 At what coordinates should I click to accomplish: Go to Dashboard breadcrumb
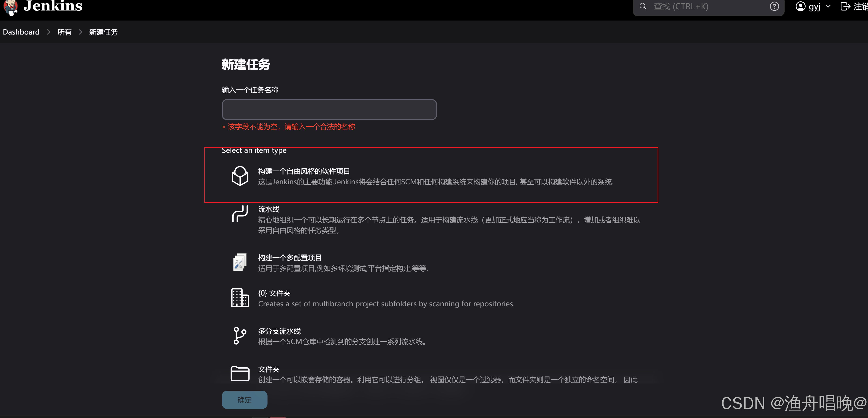coord(21,32)
